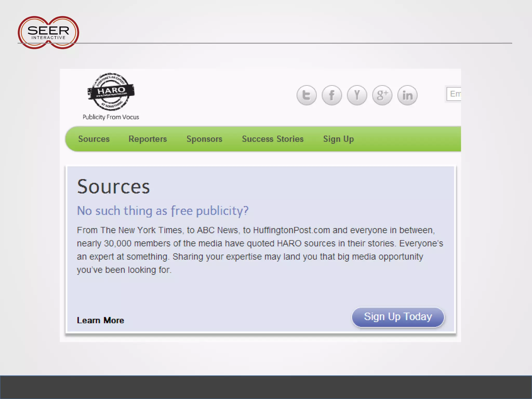This screenshot has width=532, height=399.
Task: Click Sign Up in the green menu
Action: pyautogui.click(x=338, y=139)
